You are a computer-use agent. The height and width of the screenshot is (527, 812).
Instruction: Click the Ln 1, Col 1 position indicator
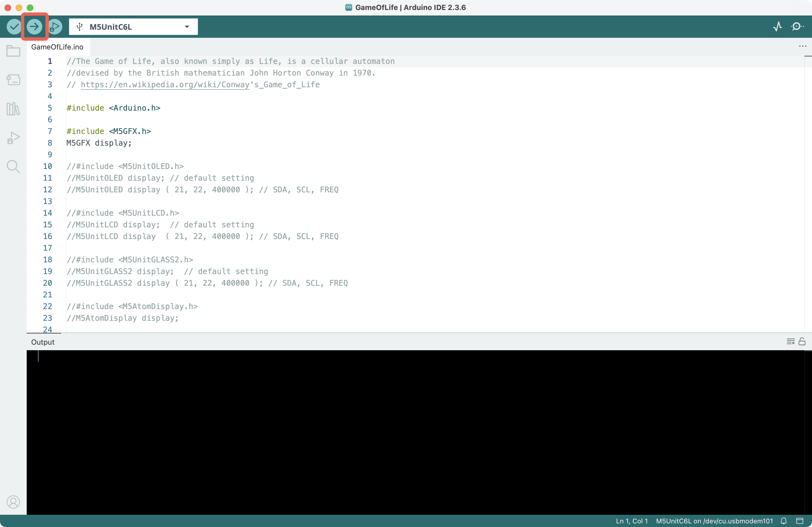click(x=632, y=521)
